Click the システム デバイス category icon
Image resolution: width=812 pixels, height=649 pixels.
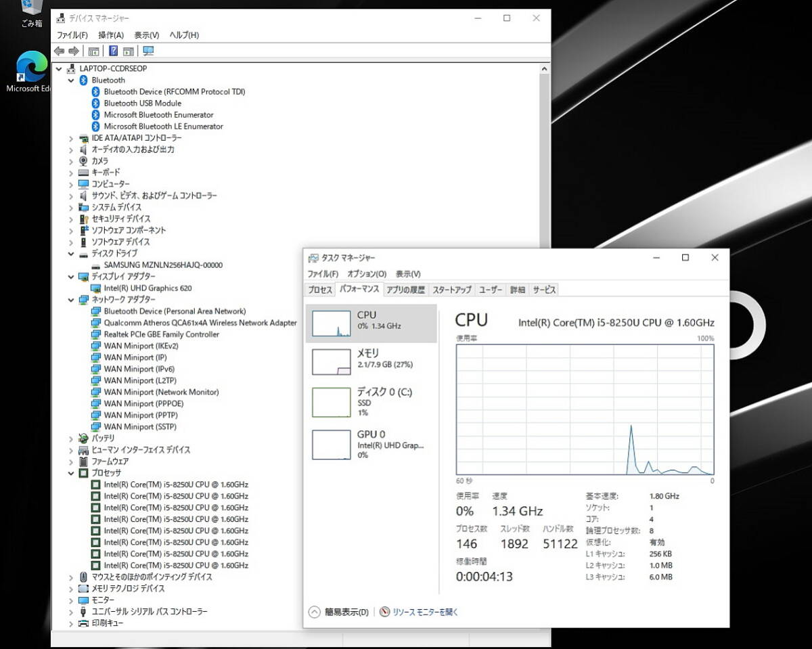coord(83,207)
